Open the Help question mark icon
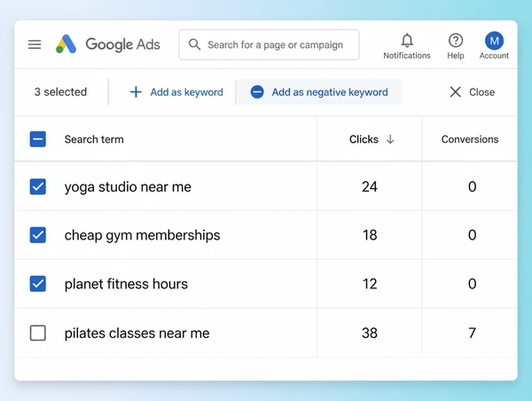Image resolution: width=532 pixels, height=401 pixels. (x=456, y=41)
